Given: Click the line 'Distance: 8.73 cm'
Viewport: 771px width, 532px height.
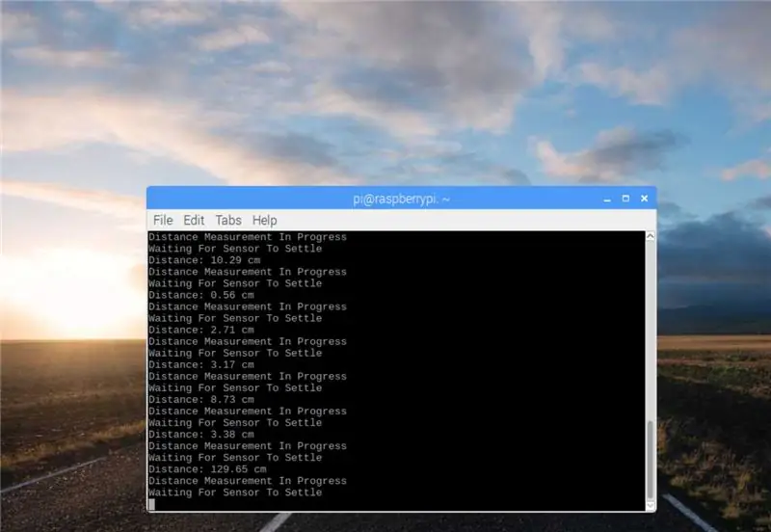Looking at the screenshot, I should (x=201, y=400).
